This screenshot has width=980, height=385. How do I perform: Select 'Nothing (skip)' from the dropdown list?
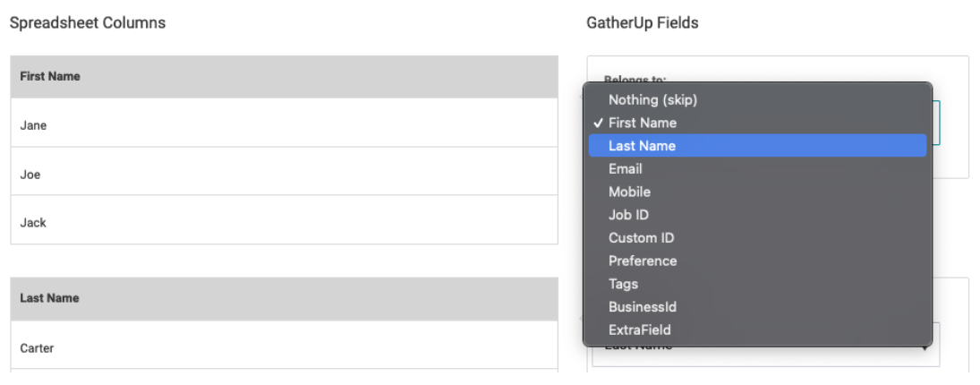point(652,99)
